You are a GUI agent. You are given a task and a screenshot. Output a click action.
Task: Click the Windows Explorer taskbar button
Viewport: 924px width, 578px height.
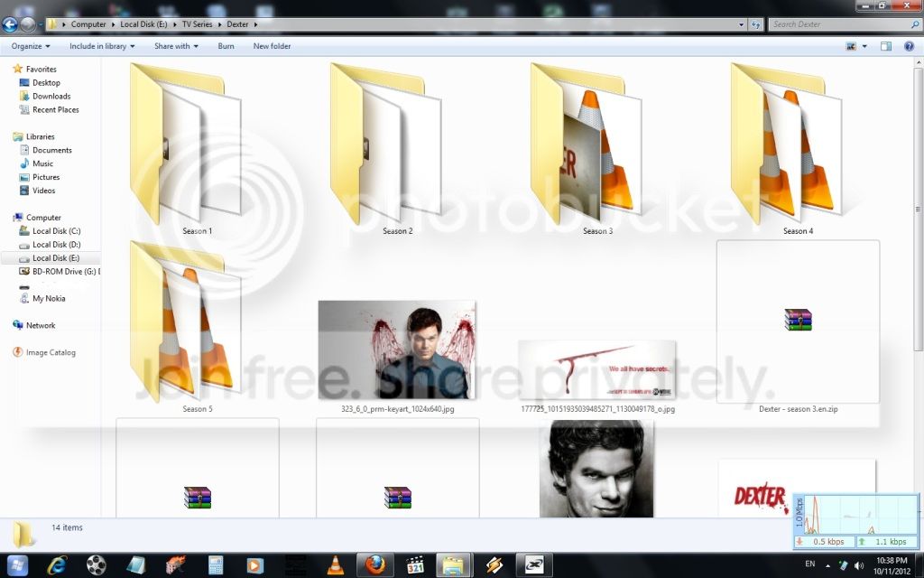pyautogui.click(x=454, y=565)
